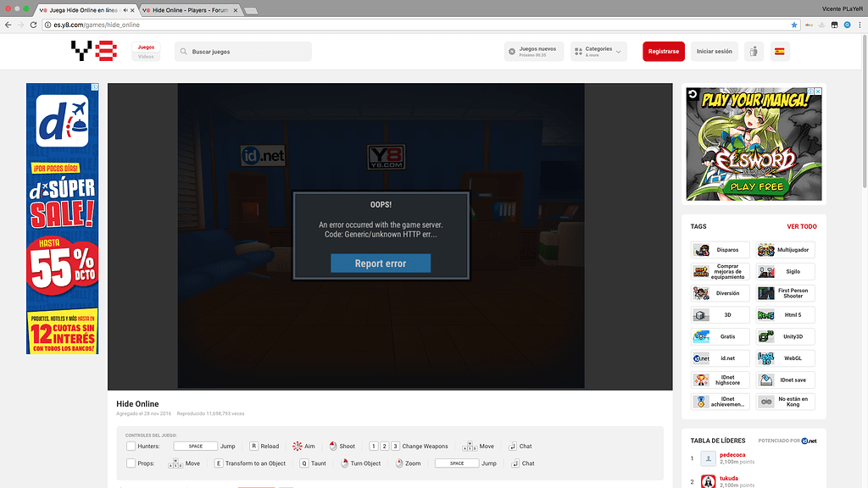Viewport: 868px width, 488px height.
Task: Open the Unity3D tag icon
Action: [765, 336]
